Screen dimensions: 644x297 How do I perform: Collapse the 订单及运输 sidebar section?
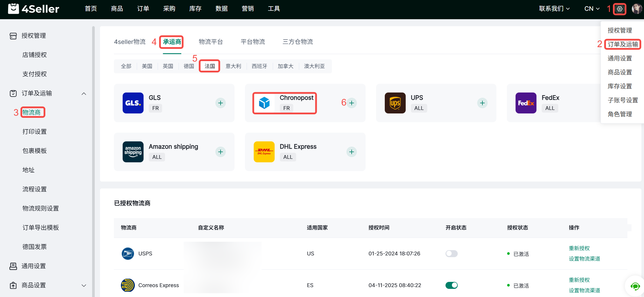(x=84, y=93)
